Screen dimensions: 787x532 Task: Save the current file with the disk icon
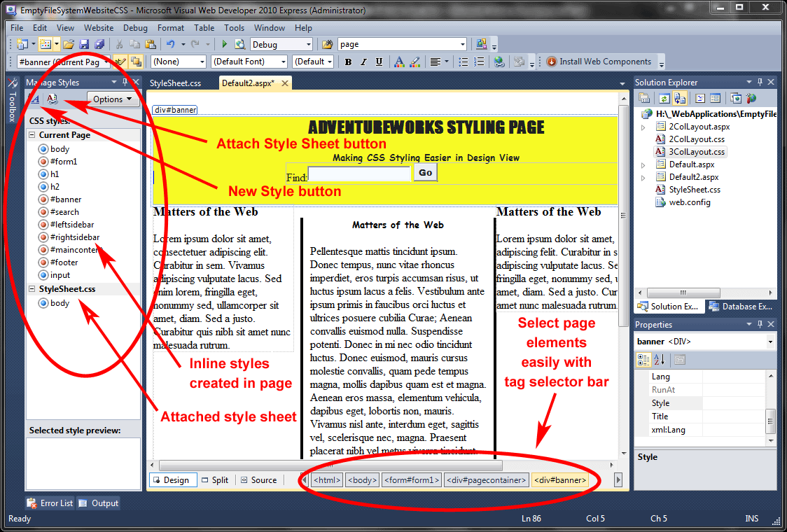coord(84,44)
